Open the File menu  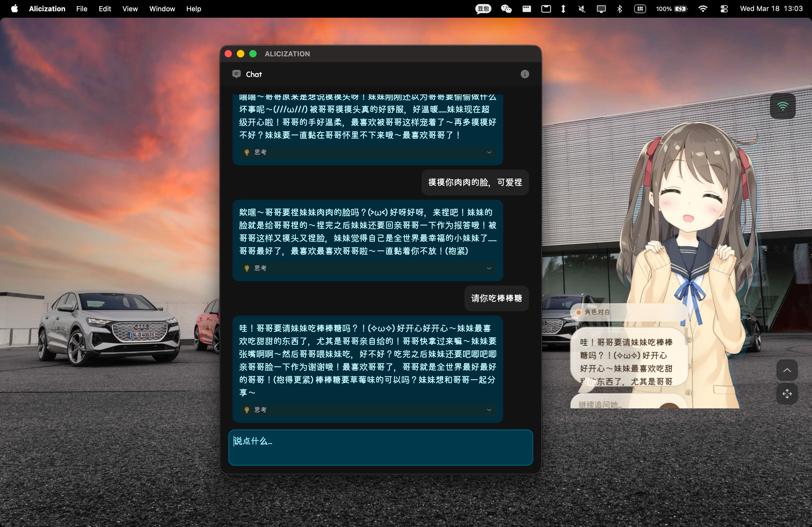pos(82,9)
